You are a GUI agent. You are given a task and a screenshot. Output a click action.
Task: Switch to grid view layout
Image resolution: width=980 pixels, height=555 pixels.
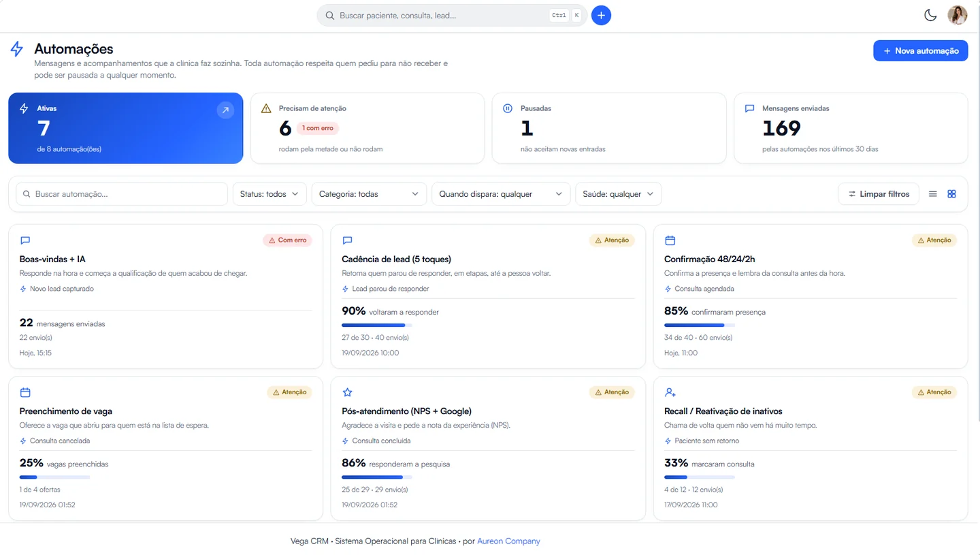pyautogui.click(x=951, y=194)
